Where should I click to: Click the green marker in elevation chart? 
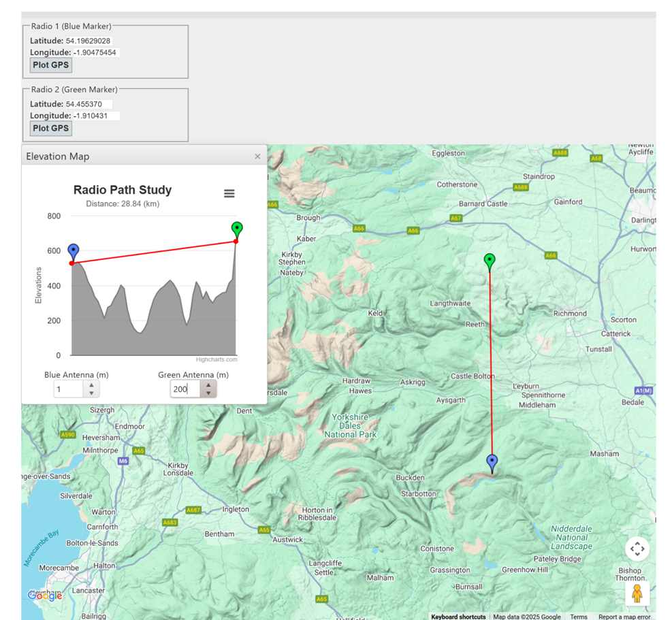(237, 229)
